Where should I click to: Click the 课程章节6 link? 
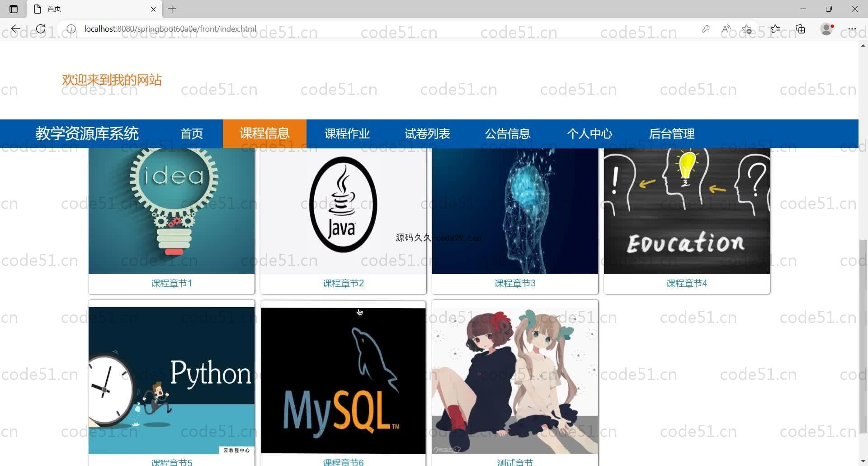[x=343, y=462]
